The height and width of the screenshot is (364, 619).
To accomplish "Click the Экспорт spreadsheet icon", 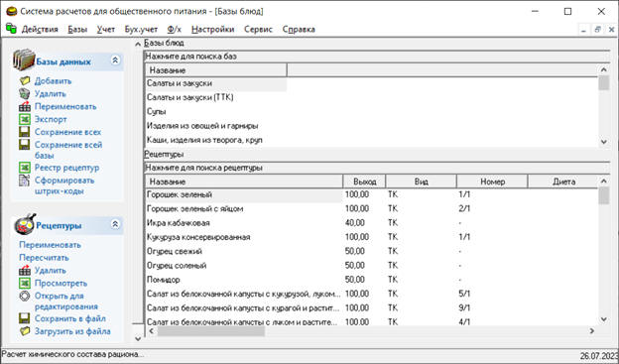I will 25,119.
